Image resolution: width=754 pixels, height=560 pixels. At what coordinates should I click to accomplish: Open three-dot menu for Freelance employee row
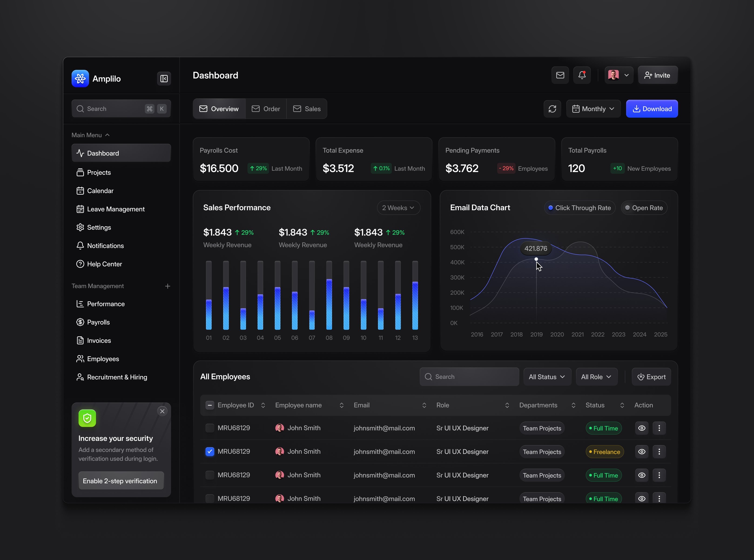(659, 452)
